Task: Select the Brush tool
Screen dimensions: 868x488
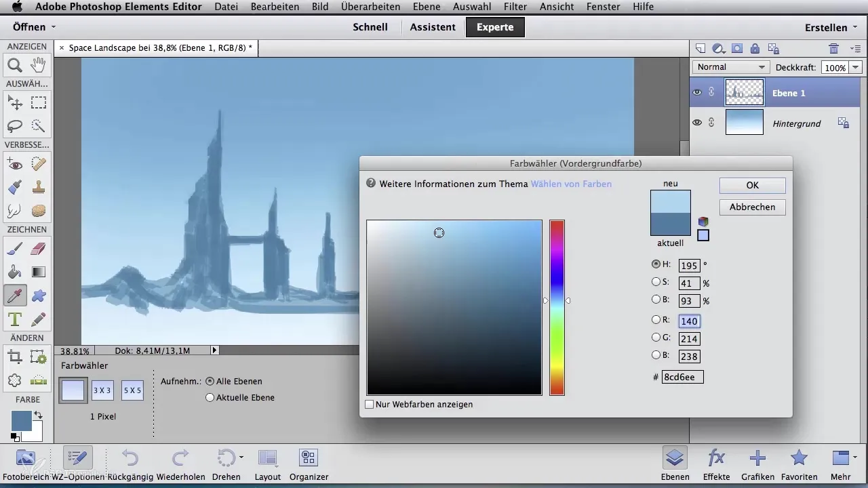Action: click(14, 249)
